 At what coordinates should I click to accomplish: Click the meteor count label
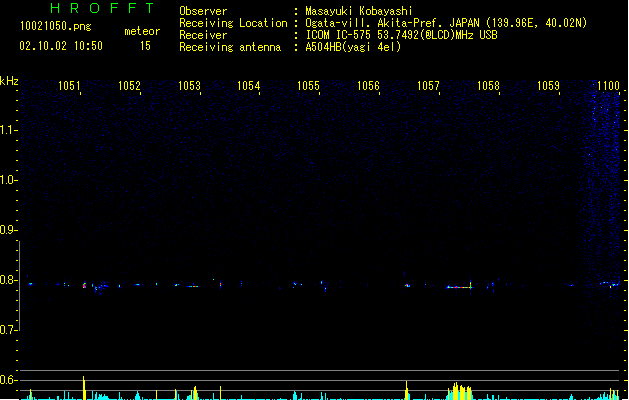(142, 31)
